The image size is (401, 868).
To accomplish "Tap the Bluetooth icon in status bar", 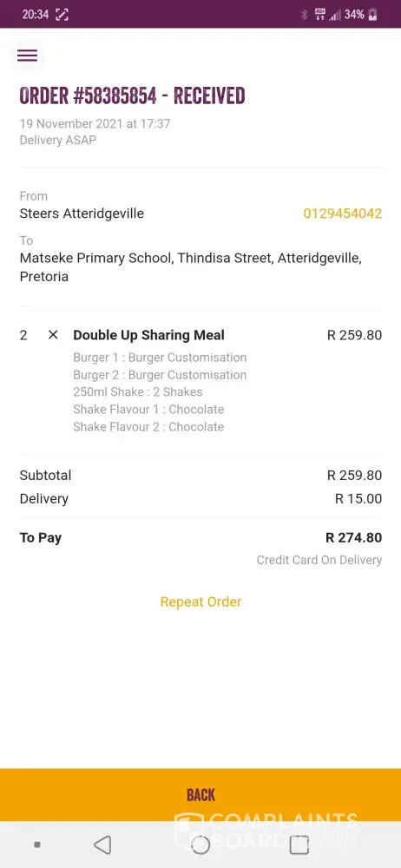I will point(304,15).
